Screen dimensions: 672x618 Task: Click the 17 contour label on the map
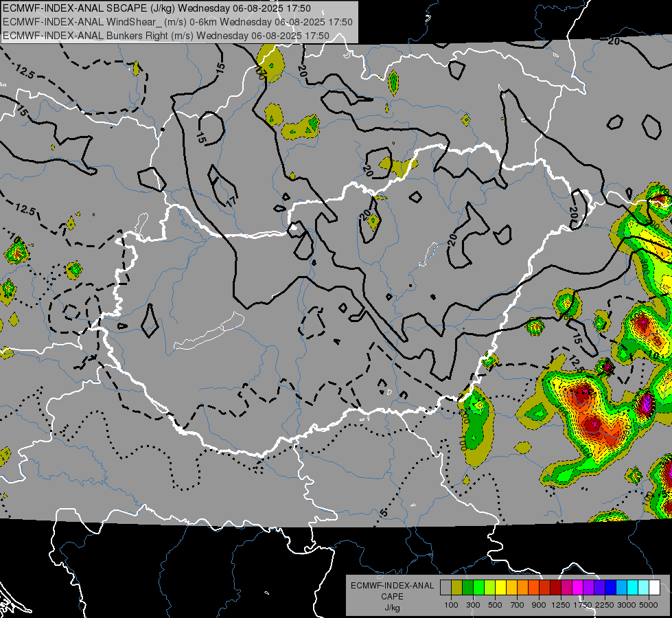(231, 201)
